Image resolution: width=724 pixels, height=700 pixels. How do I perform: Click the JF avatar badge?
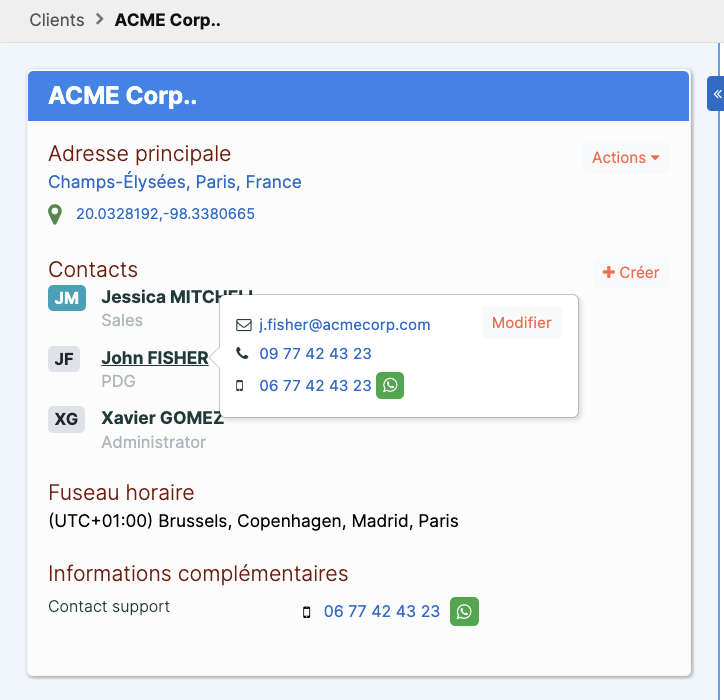coord(64,359)
